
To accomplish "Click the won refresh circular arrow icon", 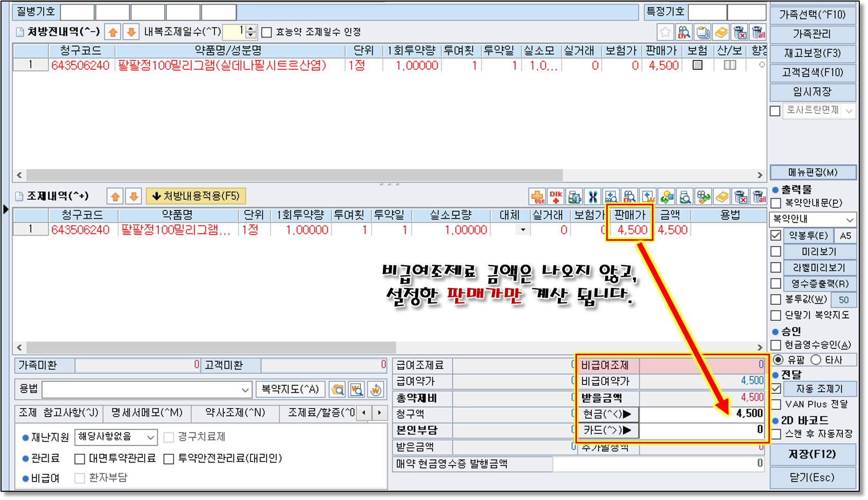I will (x=376, y=390).
